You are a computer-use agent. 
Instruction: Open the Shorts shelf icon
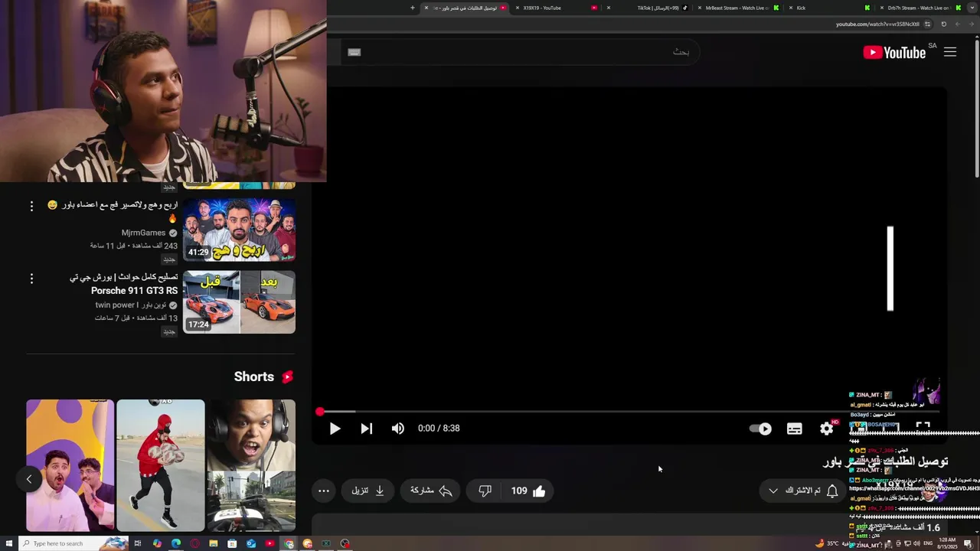click(287, 377)
